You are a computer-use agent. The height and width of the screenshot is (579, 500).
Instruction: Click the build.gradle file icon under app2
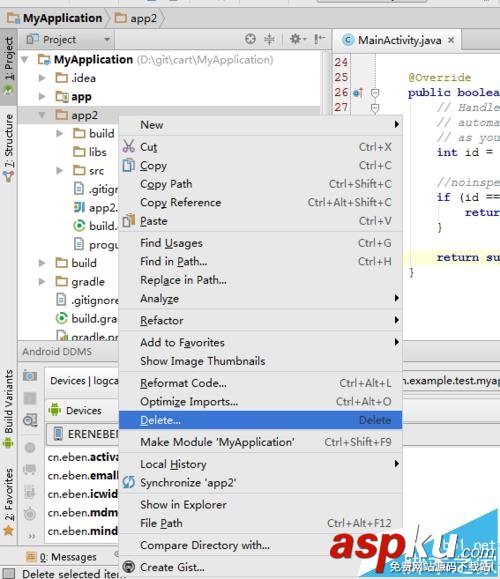(79, 226)
